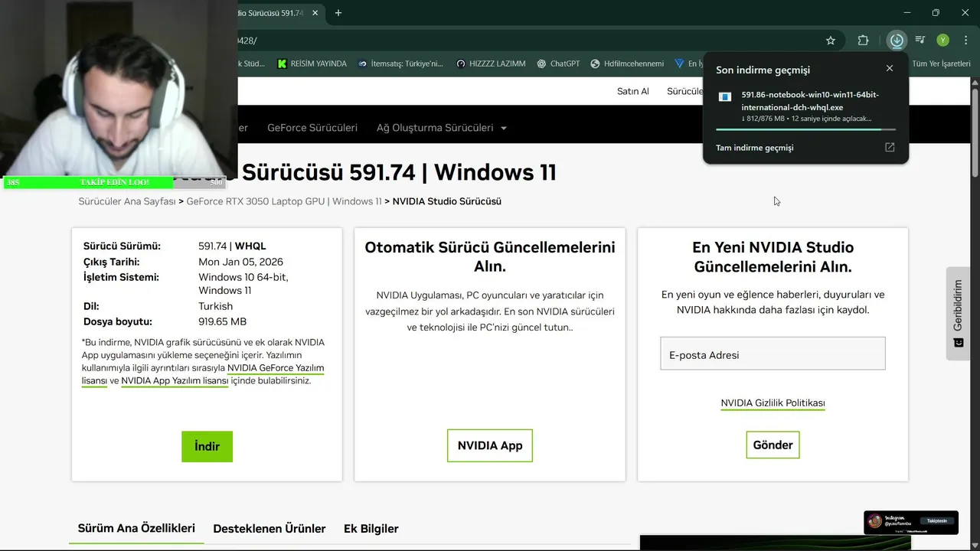Focus the E-posta Adresi field

click(x=773, y=354)
